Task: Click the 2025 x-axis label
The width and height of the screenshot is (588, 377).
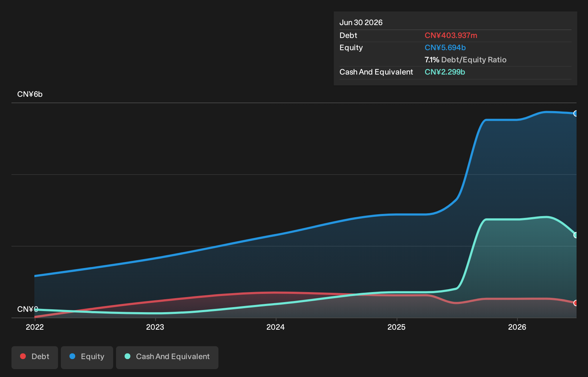Action: point(396,327)
